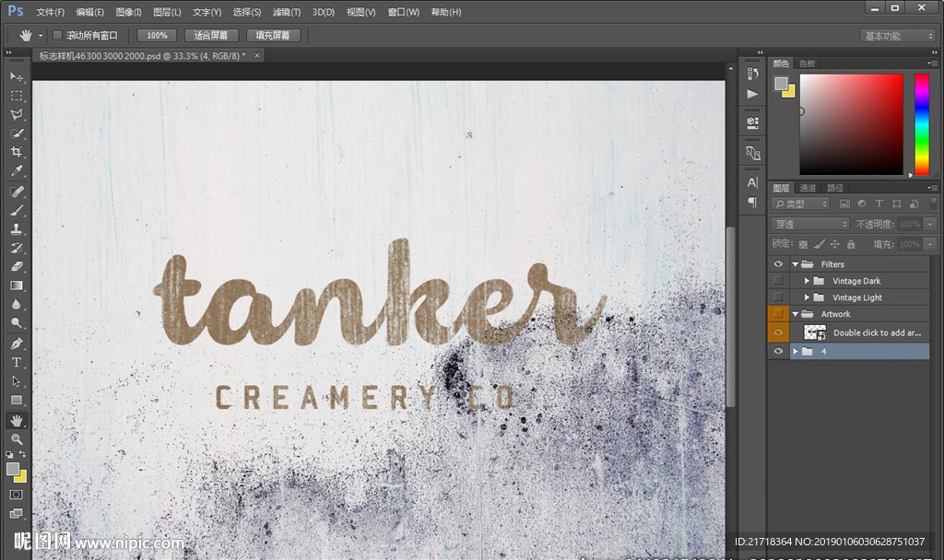Screen dimensions: 944x560
Task: Expand the Vintage Light group
Action: pos(807,297)
